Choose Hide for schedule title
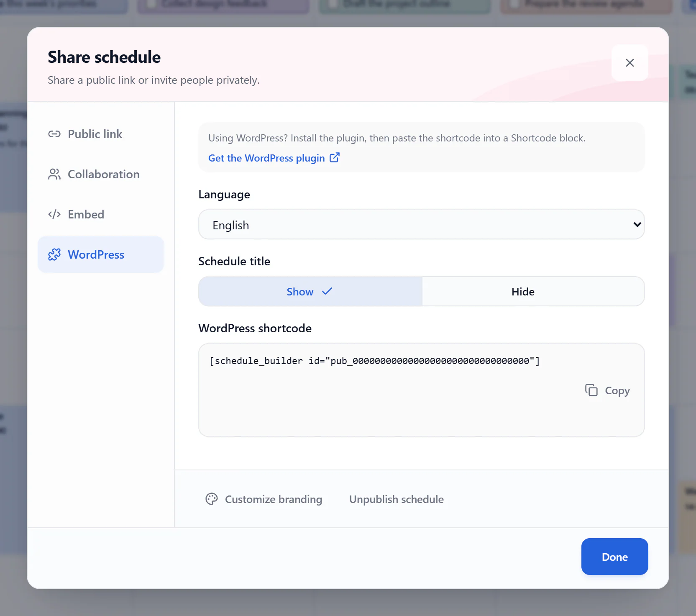This screenshot has height=616, width=696. pyautogui.click(x=533, y=292)
